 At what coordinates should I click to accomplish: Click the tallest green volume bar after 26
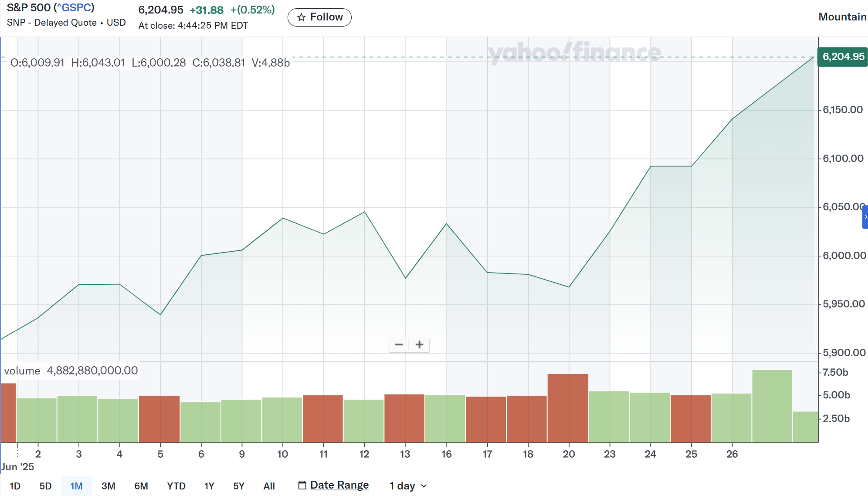click(x=772, y=406)
